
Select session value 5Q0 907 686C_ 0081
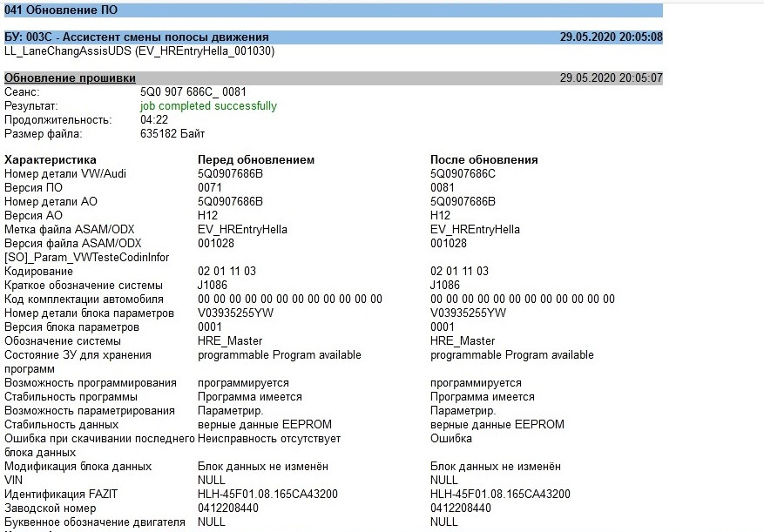click(193, 92)
